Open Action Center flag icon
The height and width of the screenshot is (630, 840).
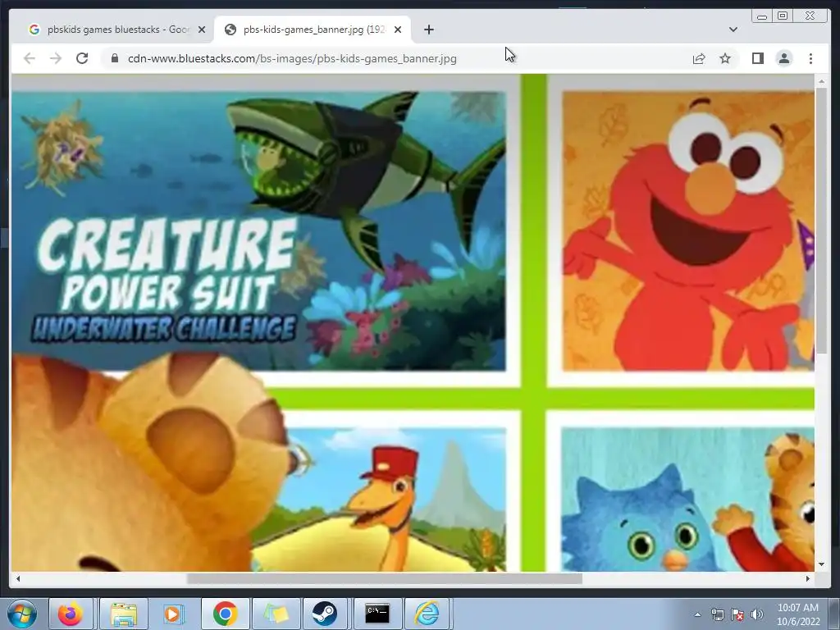pyautogui.click(x=737, y=614)
